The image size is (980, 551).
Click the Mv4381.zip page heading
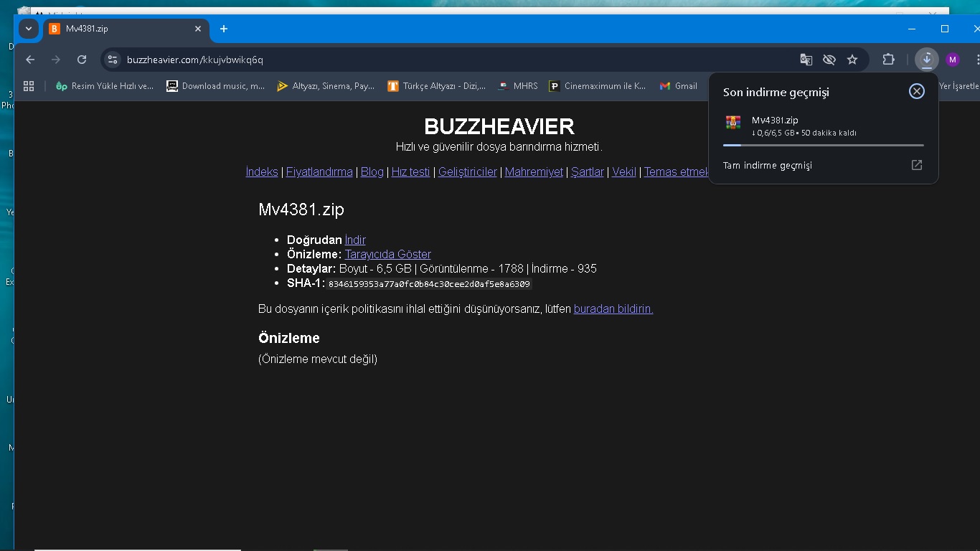[x=301, y=209]
